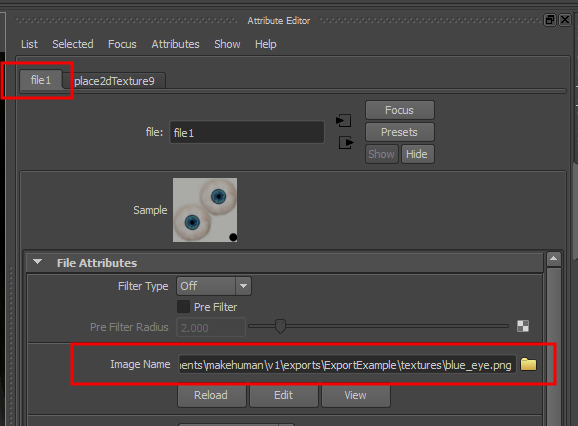Click the Attribute Editor float window icon
This screenshot has height=426, width=578.
point(550,20)
